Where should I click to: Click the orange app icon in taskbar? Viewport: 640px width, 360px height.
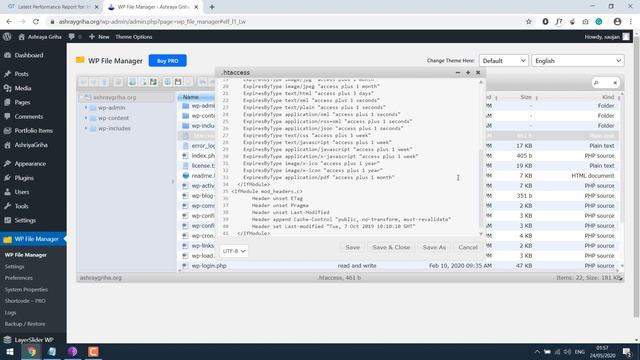93,351
